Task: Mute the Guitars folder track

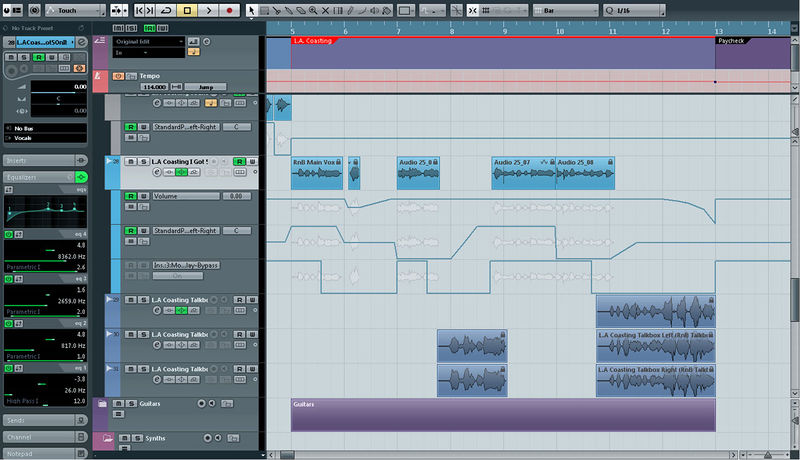Action: pyautogui.click(x=118, y=404)
